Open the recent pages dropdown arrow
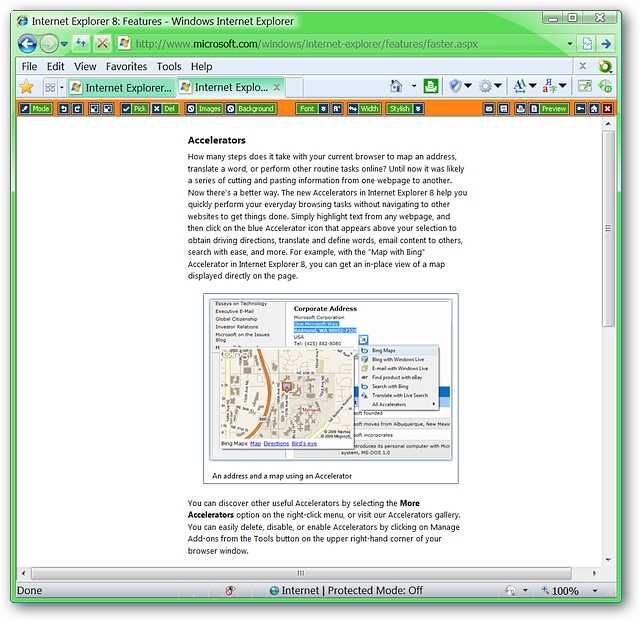640x621 pixels. [64, 44]
